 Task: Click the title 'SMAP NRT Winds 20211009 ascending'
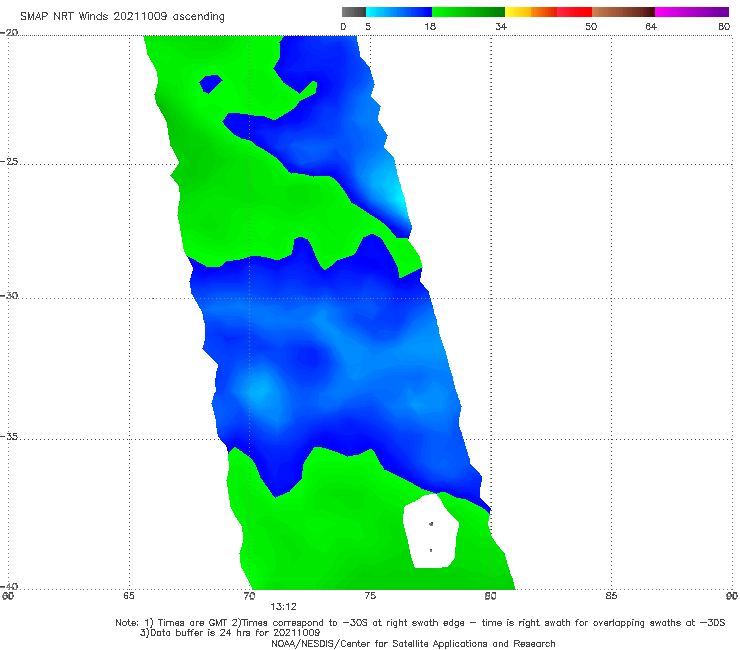pos(122,17)
